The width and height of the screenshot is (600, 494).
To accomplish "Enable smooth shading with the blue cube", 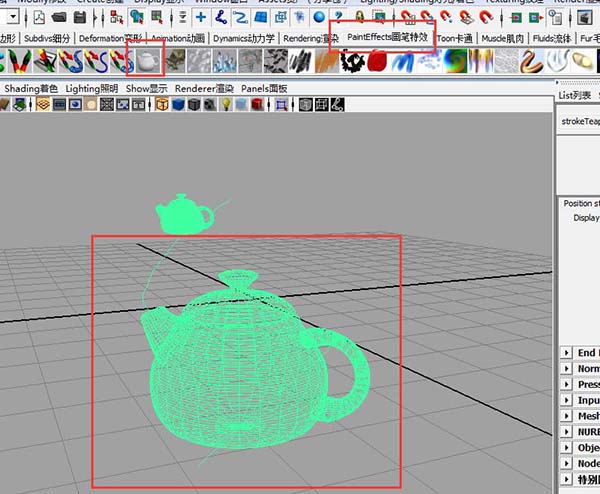I will 178,104.
